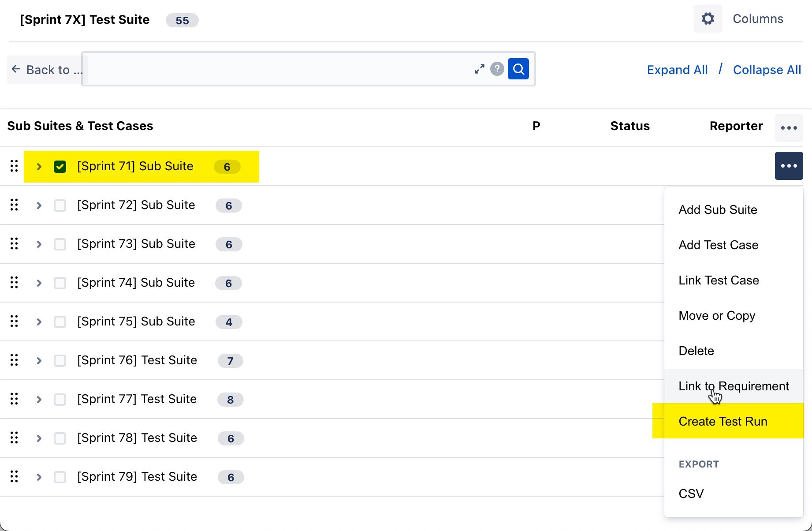Check the Sprint 78 Test Suite checkbox

(x=60, y=438)
